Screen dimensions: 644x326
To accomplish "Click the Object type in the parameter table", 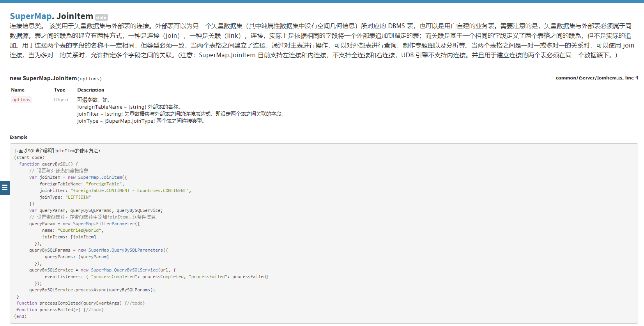I will (x=61, y=100).
